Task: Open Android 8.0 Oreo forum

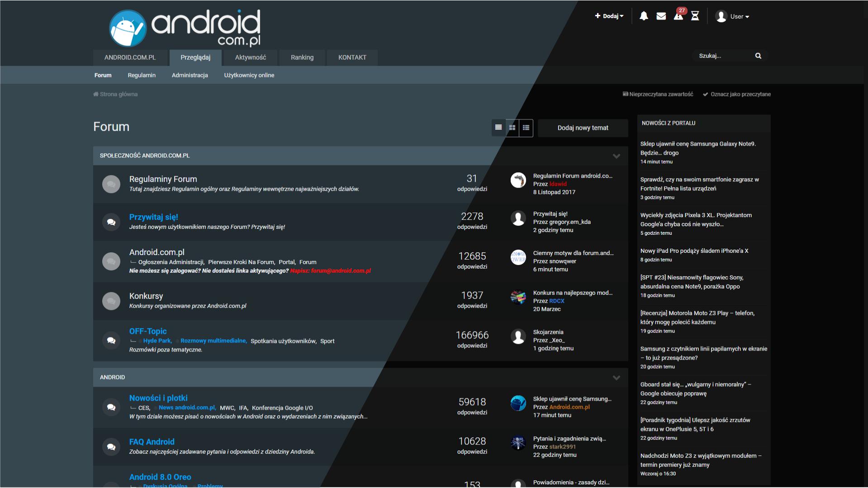Action: (x=160, y=477)
